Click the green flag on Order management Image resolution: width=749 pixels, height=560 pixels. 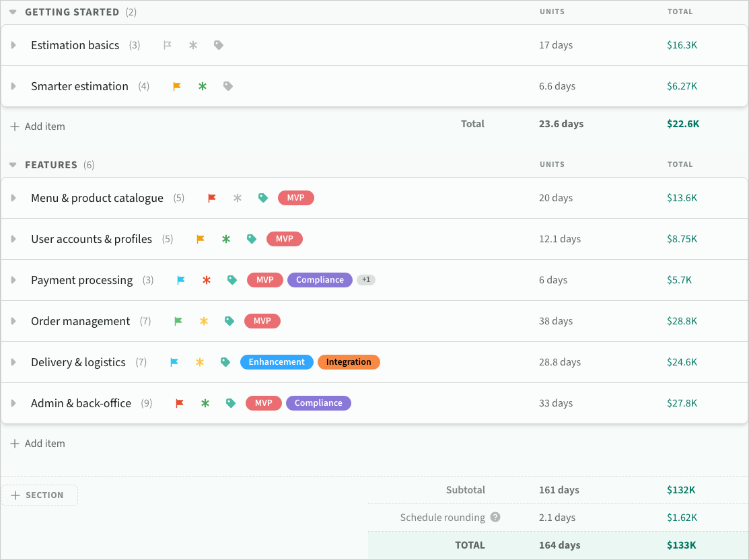coord(178,321)
